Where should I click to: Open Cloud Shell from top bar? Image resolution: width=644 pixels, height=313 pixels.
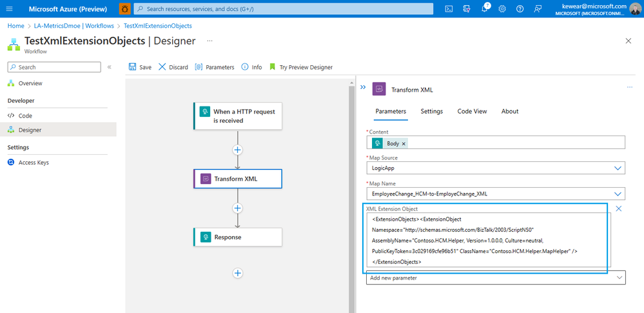(450, 8)
